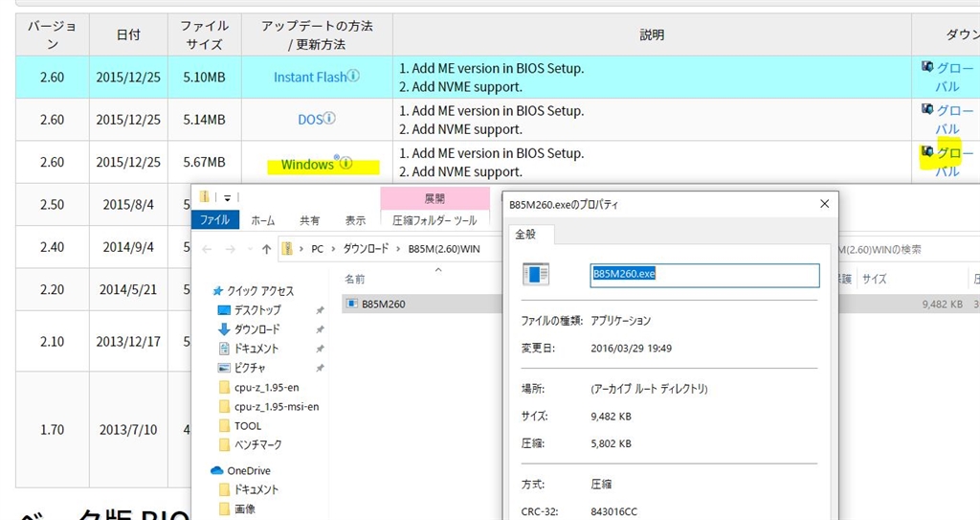The image size is (980, 520).
Task: Click the 説明 column header
Action: [652, 35]
